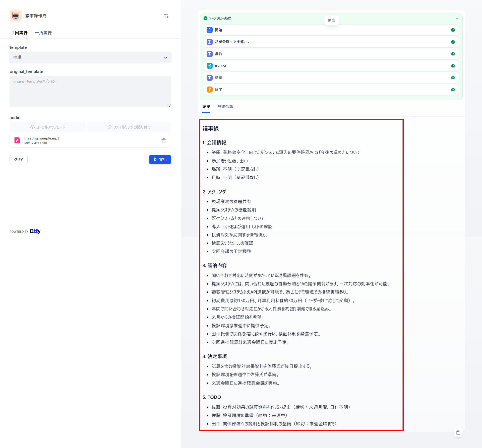
Task: Click the クリア button
Action: (x=19, y=160)
